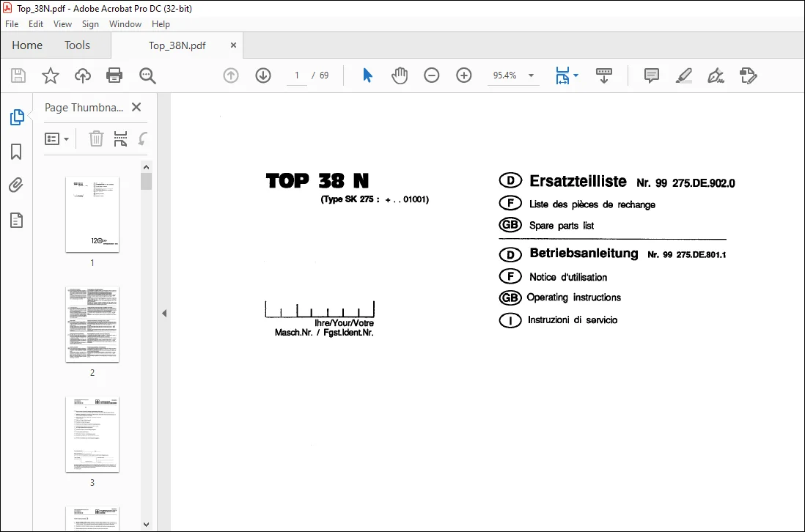805x532 pixels.
Task: Open fit page options dropdown arrow
Action: tap(576, 75)
